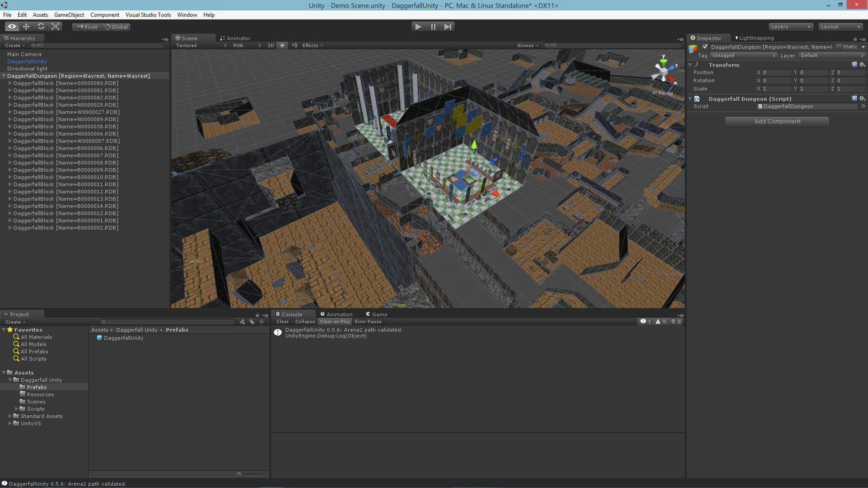Toggle the Inspector lock icon

pyautogui.click(x=855, y=39)
